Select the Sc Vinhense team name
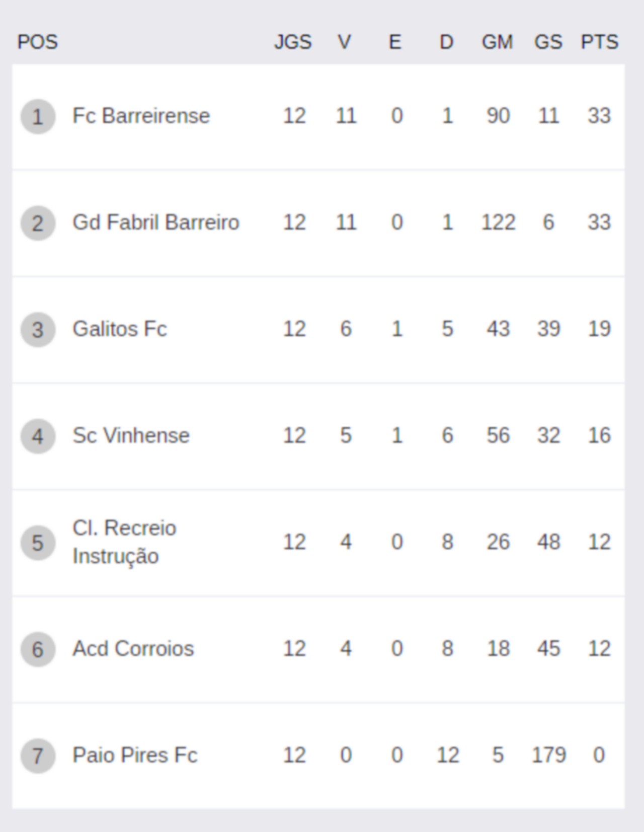 131,435
